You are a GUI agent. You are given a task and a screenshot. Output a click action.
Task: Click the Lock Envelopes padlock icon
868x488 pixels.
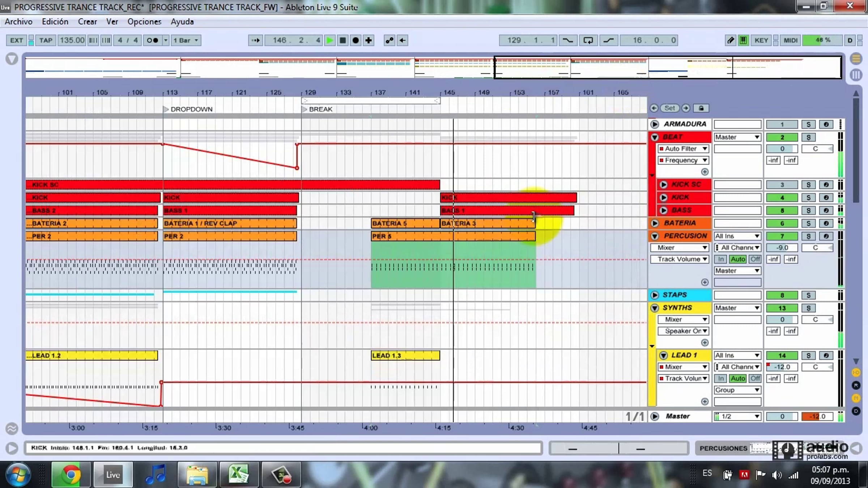701,108
